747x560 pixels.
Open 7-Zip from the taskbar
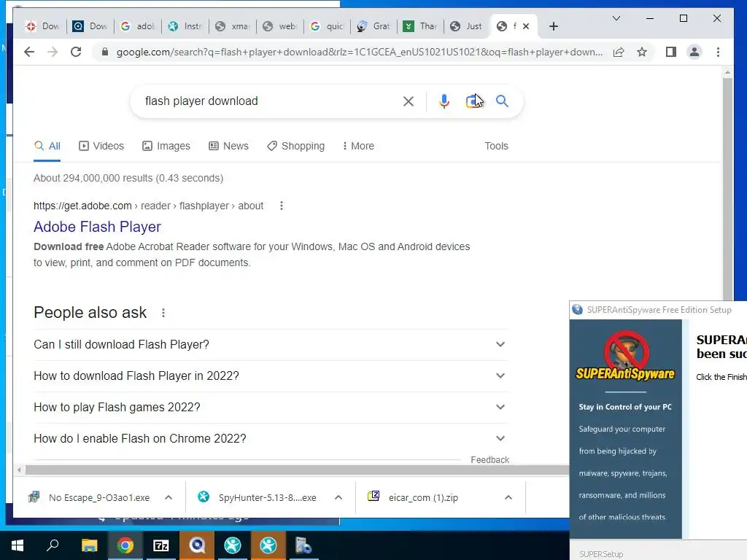tap(161, 545)
